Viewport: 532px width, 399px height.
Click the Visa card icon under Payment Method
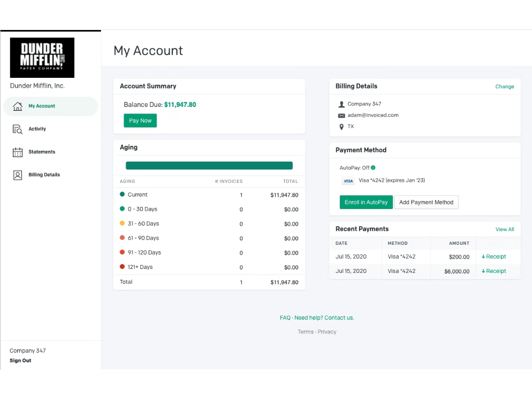click(x=348, y=181)
